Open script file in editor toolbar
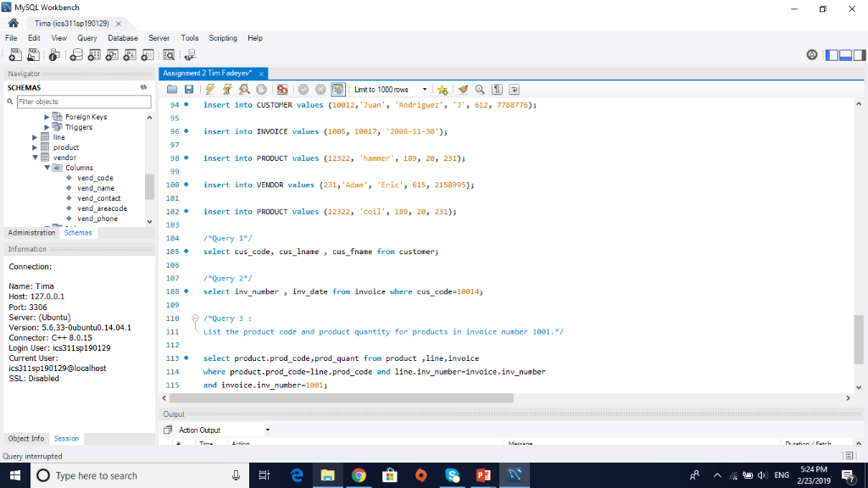Image resolution: width=868 pixels, height=488 pixels. (172, 90)
